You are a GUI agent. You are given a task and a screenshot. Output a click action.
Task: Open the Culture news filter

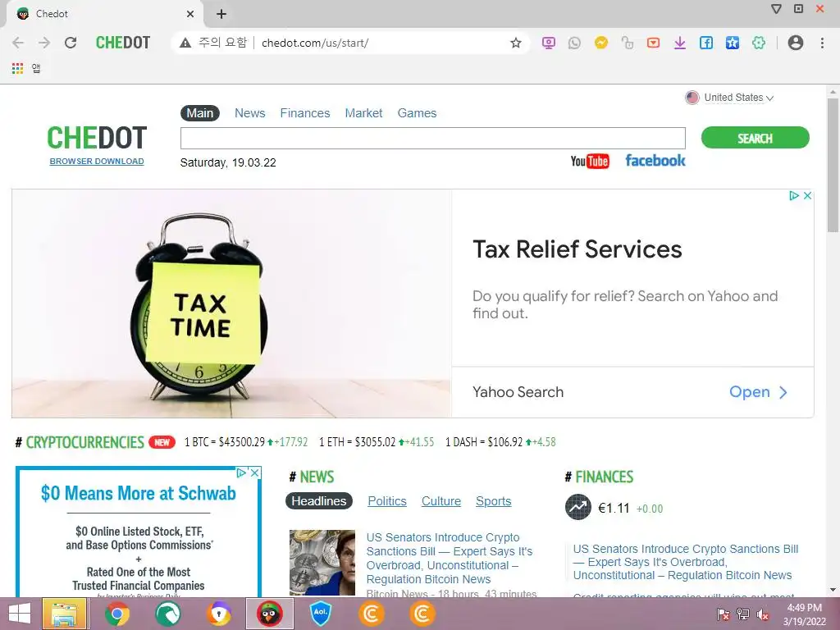point(441,501)
